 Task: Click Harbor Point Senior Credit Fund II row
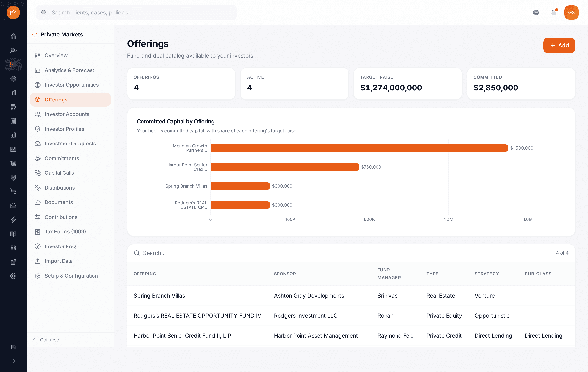tap(351, 336)
